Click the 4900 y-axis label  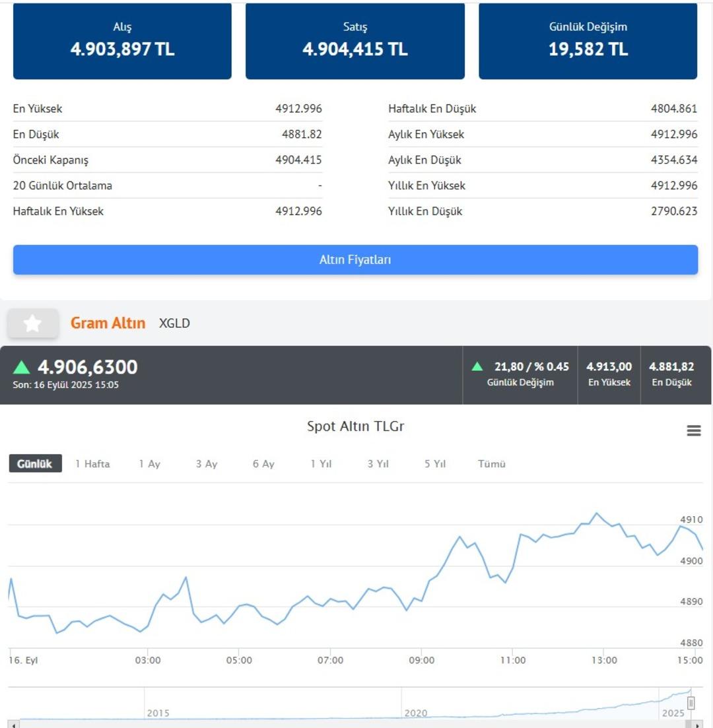(691, 561)
